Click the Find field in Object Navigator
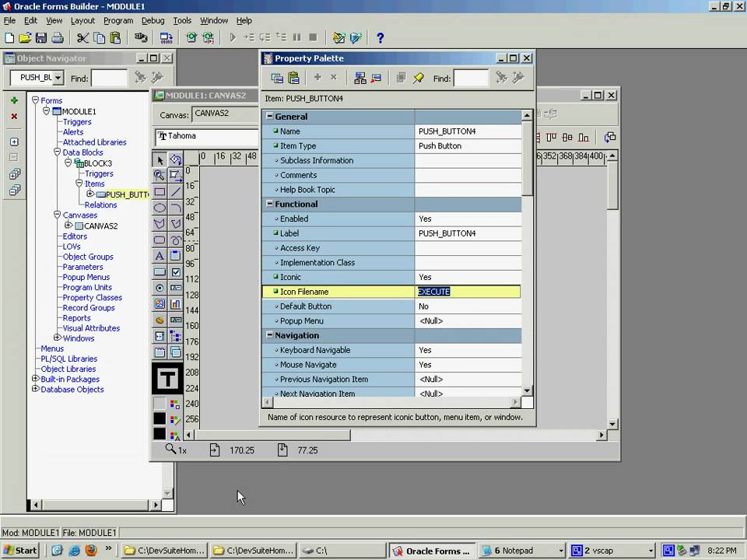 coord(109,78)
